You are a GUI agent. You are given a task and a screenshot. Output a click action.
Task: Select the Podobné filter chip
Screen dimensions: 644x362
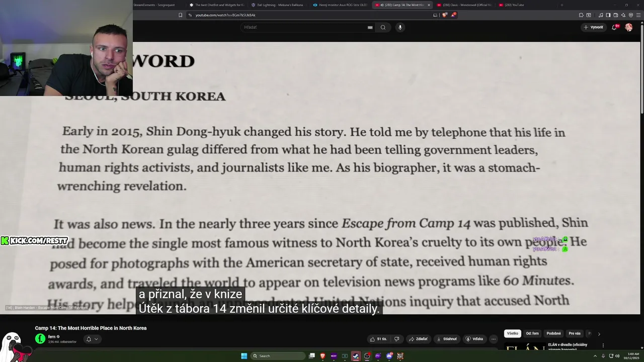click(x=553, y=333)
